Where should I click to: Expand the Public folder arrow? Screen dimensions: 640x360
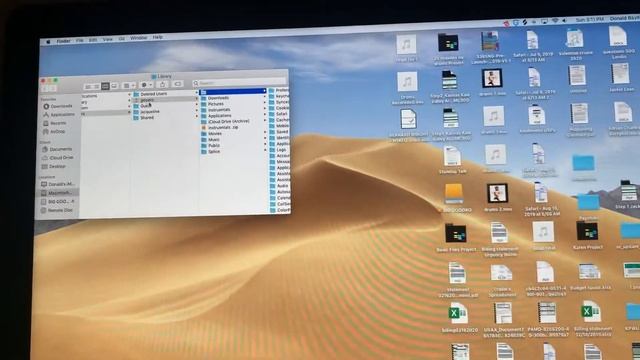[264, 144]
